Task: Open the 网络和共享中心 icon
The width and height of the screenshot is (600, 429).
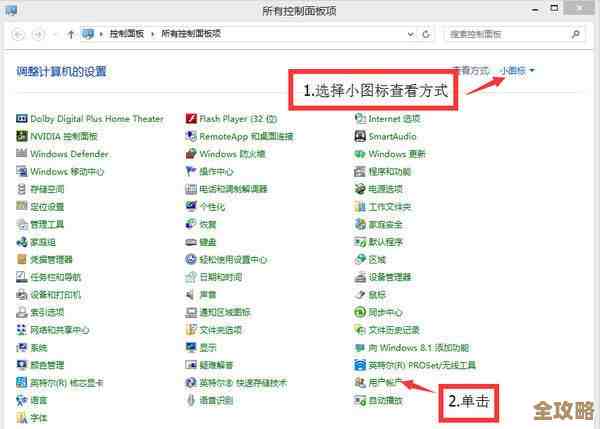Action: point(21,330)
